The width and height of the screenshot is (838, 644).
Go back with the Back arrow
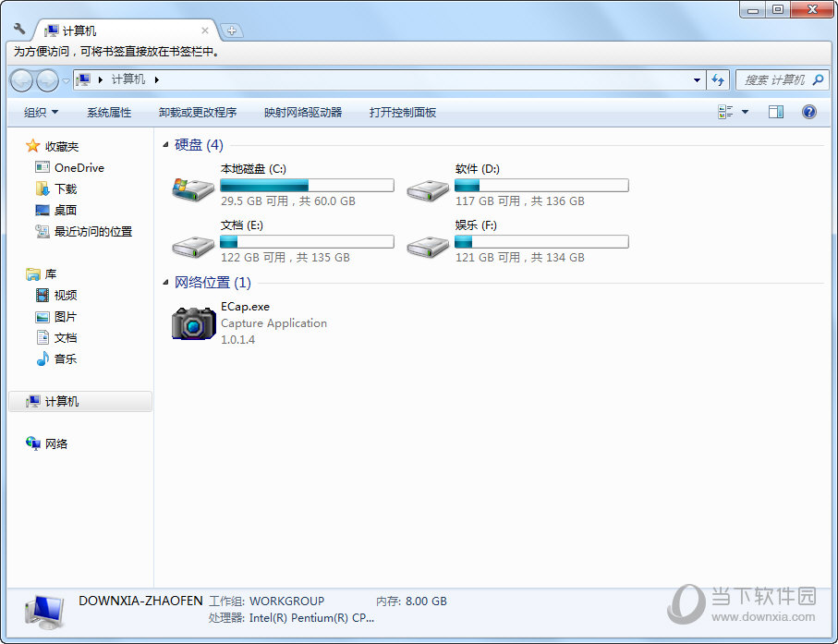coord(22,80)
